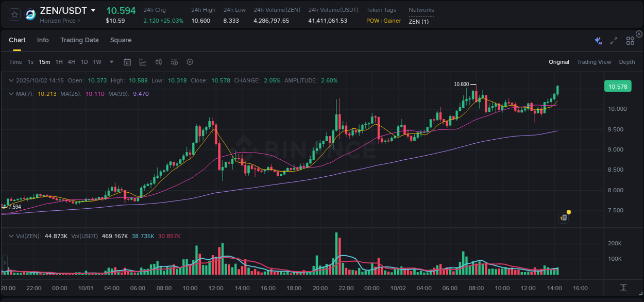This screenshot has width=644, height=302.
Task: Collapse the OHLC info row with its chevron
Action: click(x=11, y=80)
